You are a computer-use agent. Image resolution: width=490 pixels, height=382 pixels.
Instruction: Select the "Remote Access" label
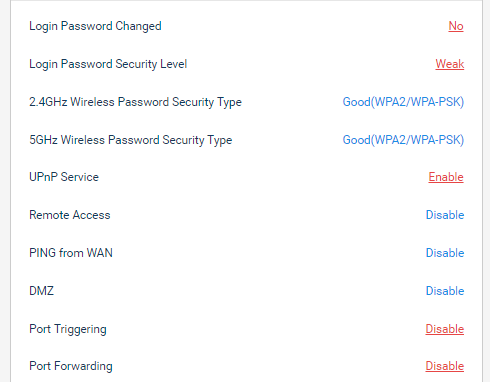[x=70, y=215]
